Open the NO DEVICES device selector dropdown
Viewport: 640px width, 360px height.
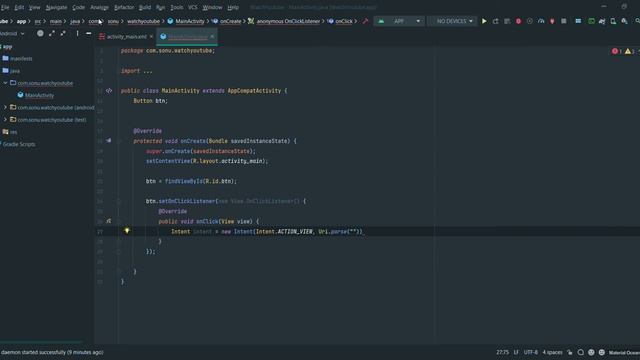pos(452,21)
